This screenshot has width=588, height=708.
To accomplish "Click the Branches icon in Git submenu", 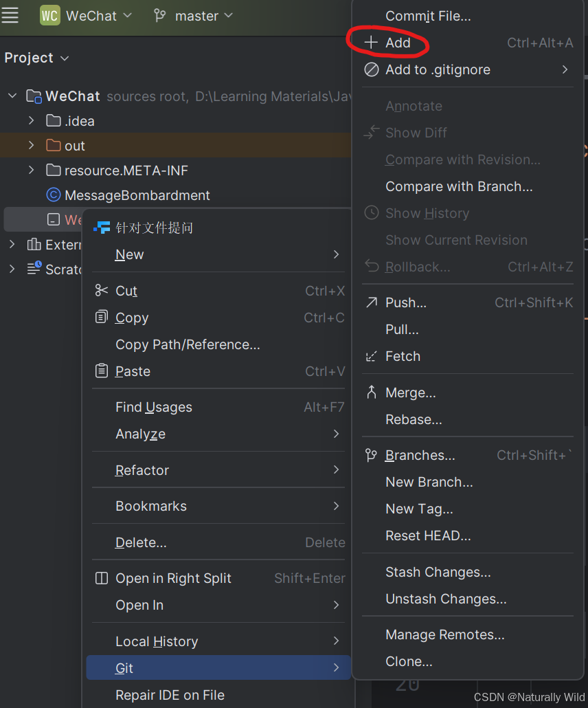I will pyautogui.click(x=371, y=455).
